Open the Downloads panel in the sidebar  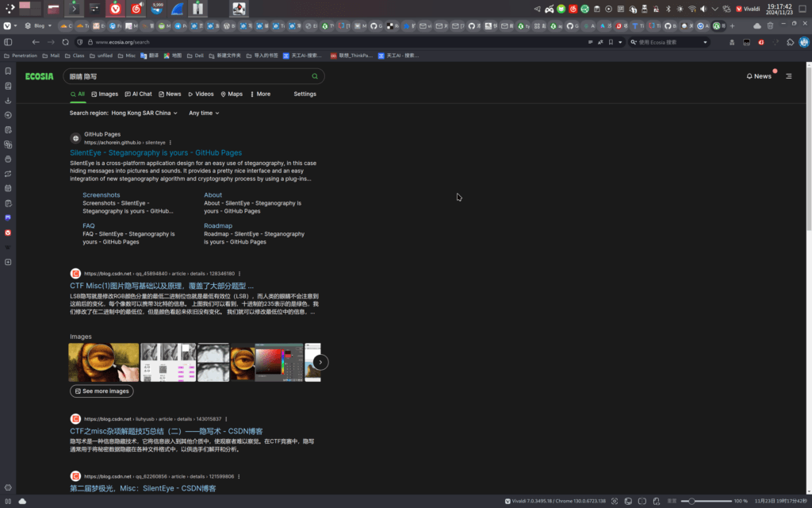8,101
